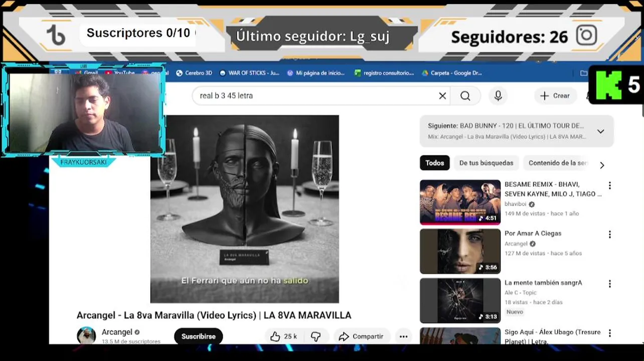The image size is (644, 361).
Task: Click 'La mente también sangrA' title
Action: (543, 283)
